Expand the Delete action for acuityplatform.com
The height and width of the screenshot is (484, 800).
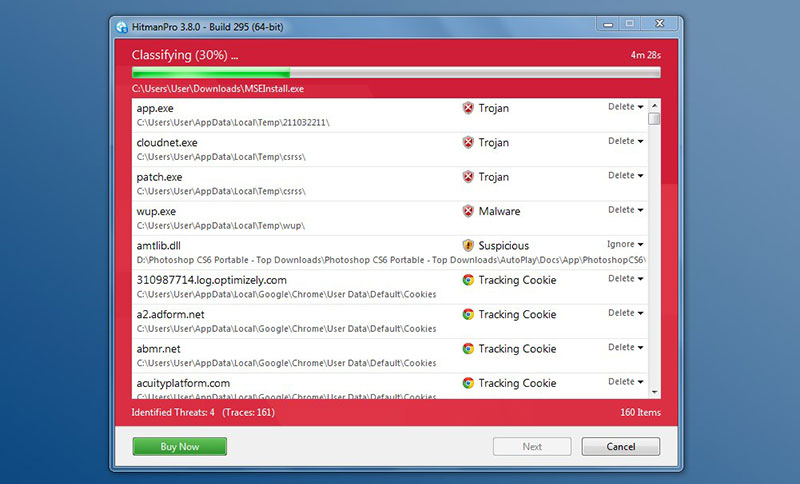[626, 381]
